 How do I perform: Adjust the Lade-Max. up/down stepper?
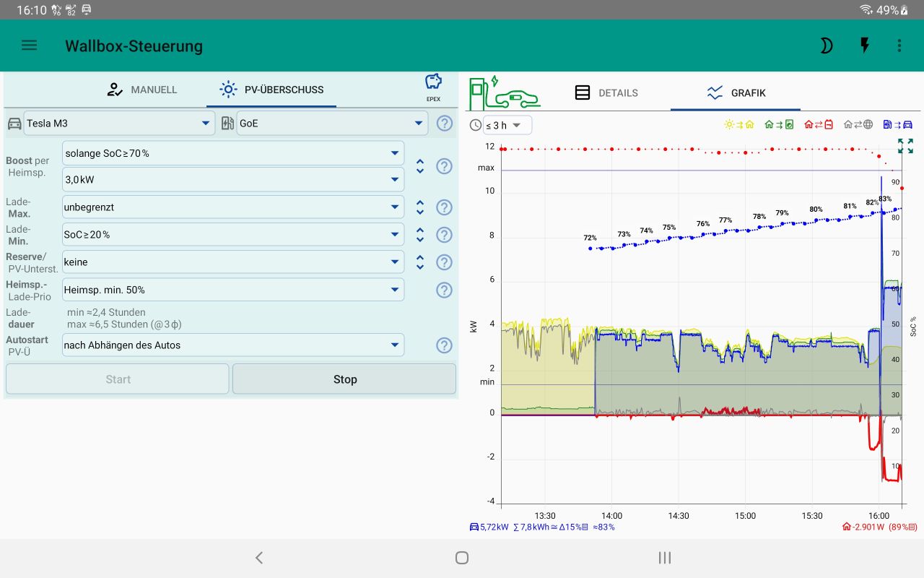[x=420, y=207]
